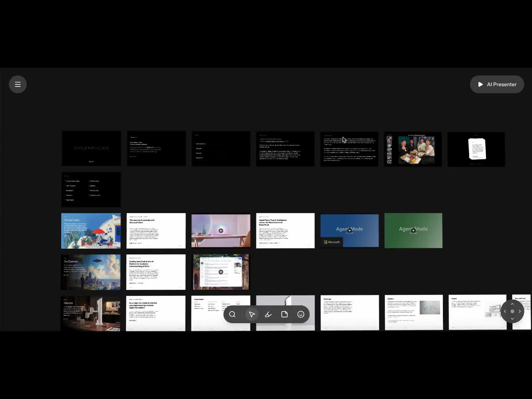Open the User Evaluation UFO cover slide
Screen dimensions: 532x399
point(91,272)
